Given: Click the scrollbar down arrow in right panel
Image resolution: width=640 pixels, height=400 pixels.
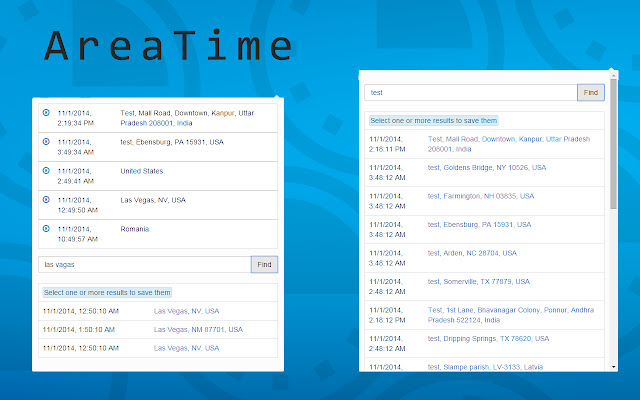Looking at the screenshot, I should coord(613,367).
